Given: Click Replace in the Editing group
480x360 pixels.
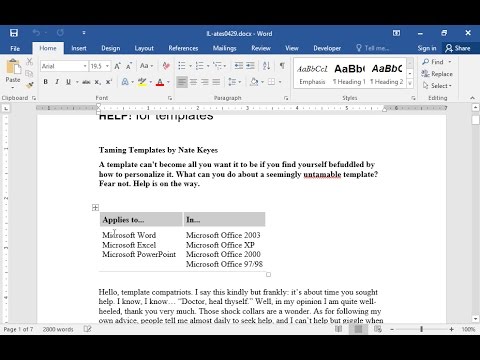Looking at the screenshot, I should pos(437,74).
